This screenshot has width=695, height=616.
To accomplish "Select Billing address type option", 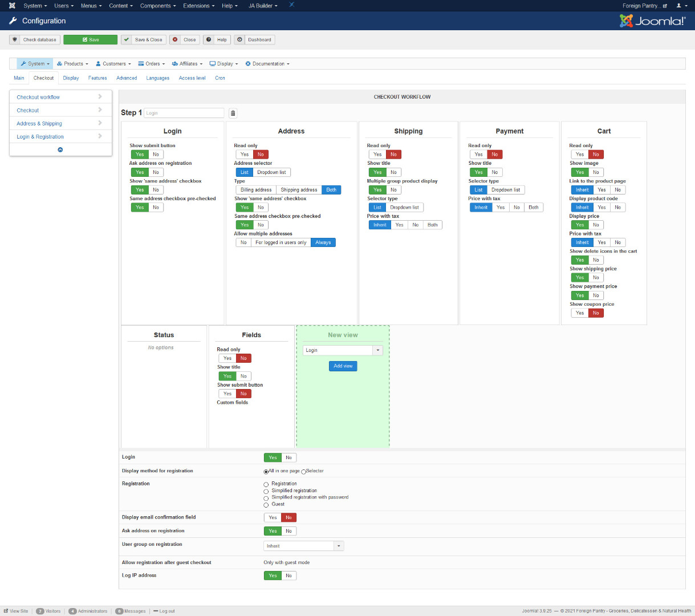I will tap(256, 190).
